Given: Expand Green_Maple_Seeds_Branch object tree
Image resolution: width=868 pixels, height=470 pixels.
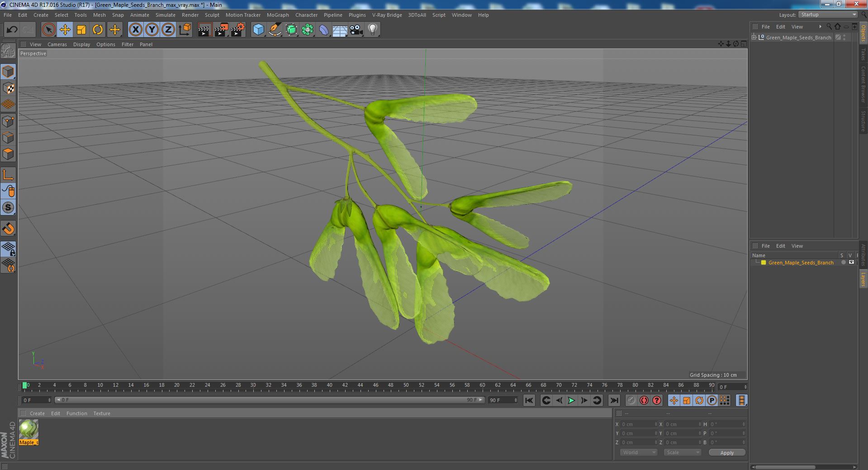Looking at the screenshot, I should click(x=754, y=38).
